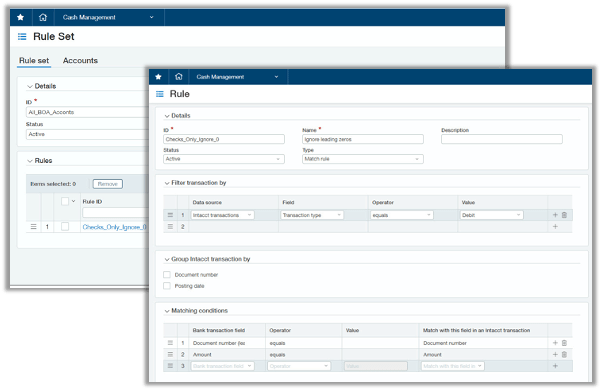
Task: Click the Rule Set ID field All_BOA_Acconts
Action: [88, 112]
